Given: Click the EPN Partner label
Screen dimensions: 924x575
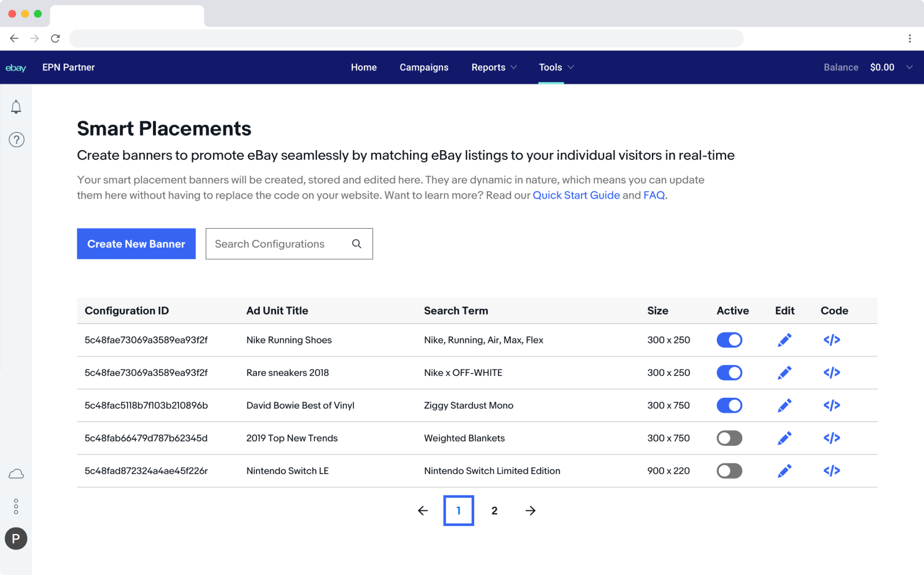Looking at the screenshot, I should pyautogui.click(x=68, y=68).
